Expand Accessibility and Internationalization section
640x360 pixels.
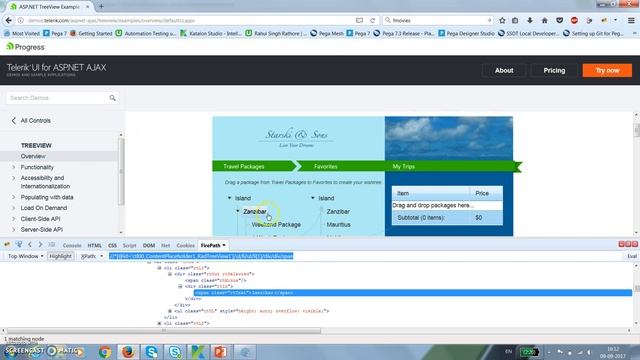pyautogui.click(x=13, y=178)
